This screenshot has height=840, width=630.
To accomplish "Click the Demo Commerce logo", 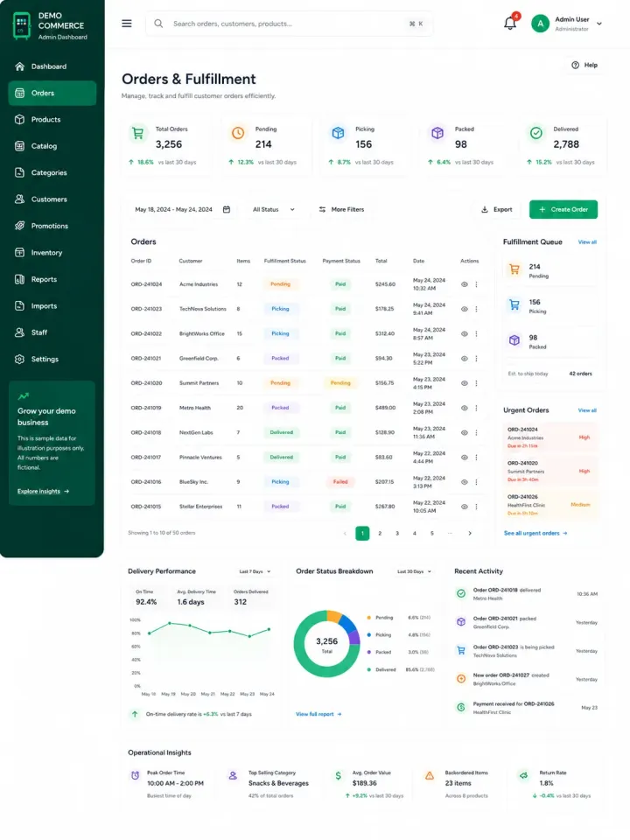I will (x=21, y=25).
